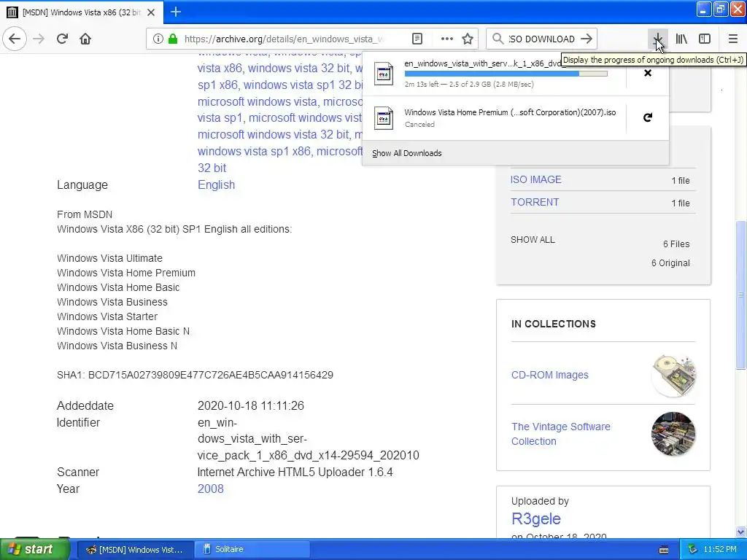
Task: Select the MSDN Windows Vista browser tab
Action: 82,12
